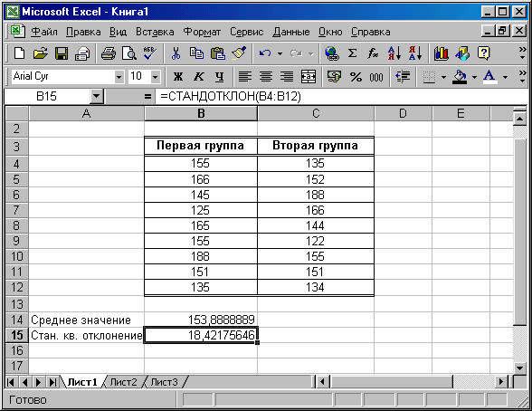Expand more standard toolbar buttons chevron
Image resolution: width=532 pixels, height=411 pixels.
(523, 53)
